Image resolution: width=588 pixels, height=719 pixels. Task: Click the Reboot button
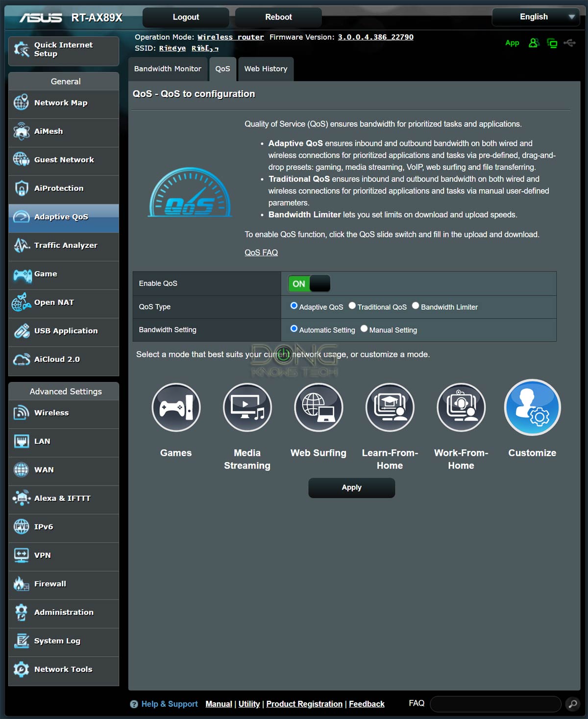[x=278, y=17]
